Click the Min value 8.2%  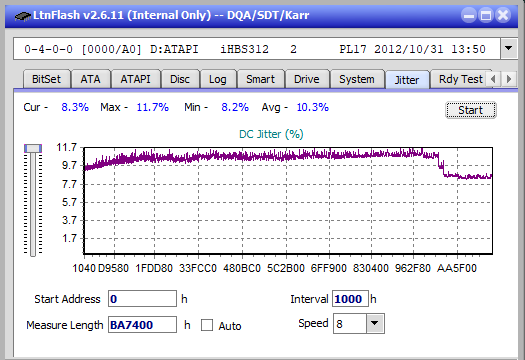pos(235,107)
